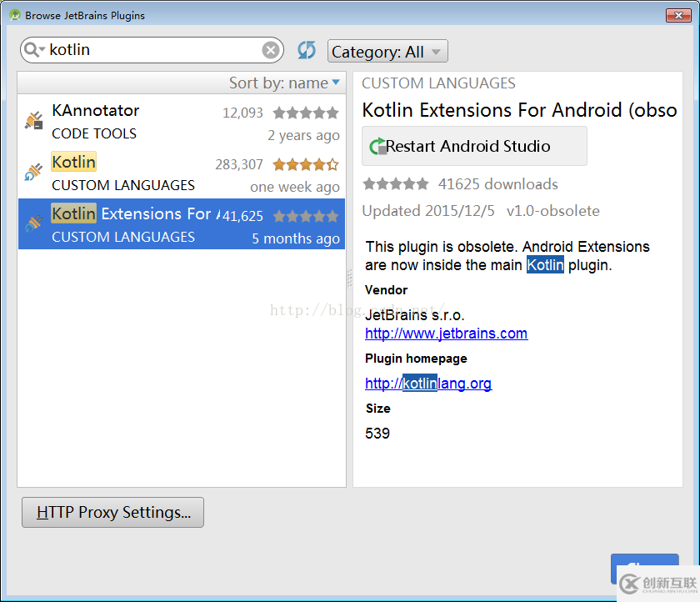
Task: Open the Sort by: name dropdown
Action: pyautogui.click(x=284, y=83)
